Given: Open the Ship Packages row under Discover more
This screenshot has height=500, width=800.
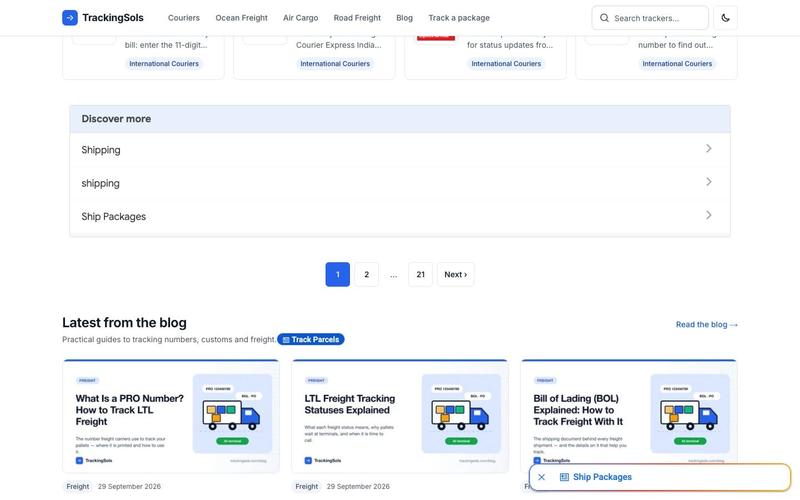Looking at the screenshot, I should click(x=400, y=216).
